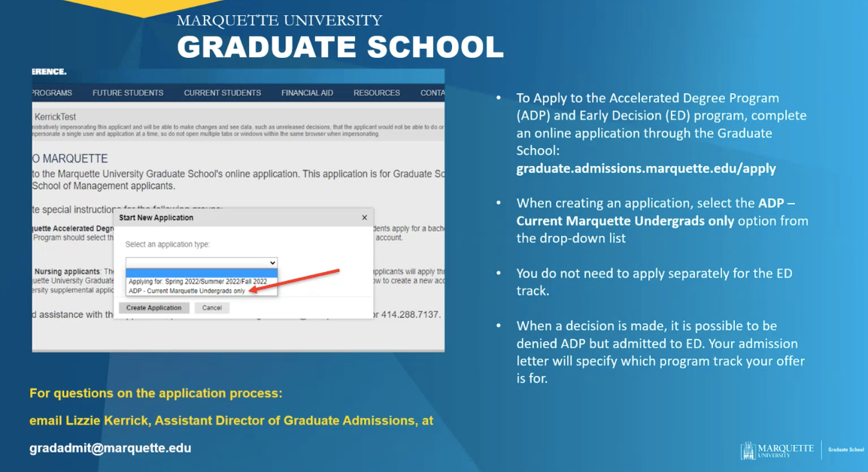Click the MARQUETTE UNIVERSITY header text
The width and height of the screenshot is (868, 472).
click(280, 20)
